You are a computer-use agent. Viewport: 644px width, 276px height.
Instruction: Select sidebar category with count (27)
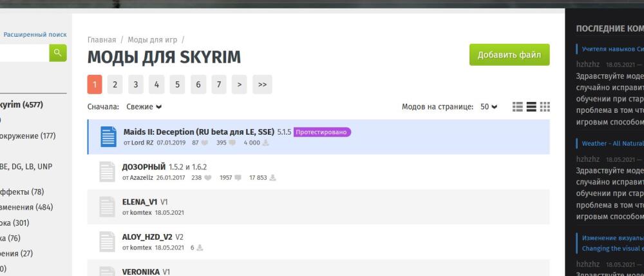(x=17, y=253)
